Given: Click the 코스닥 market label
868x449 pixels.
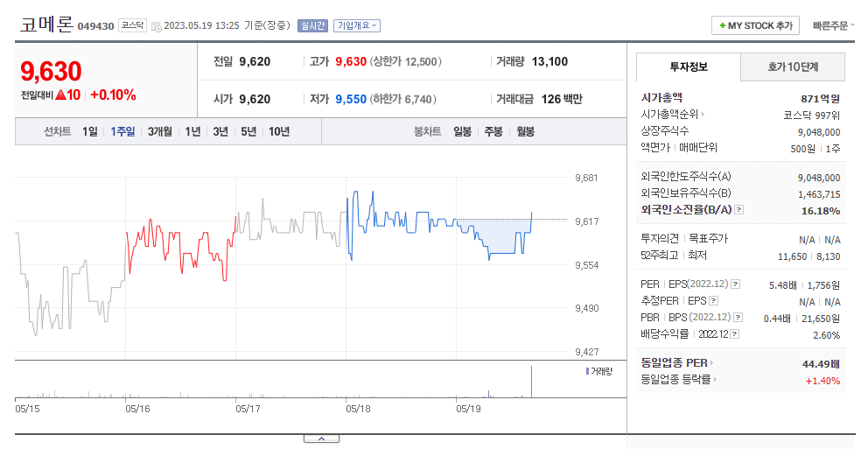Looking at the screenshot, I should 132,25.
